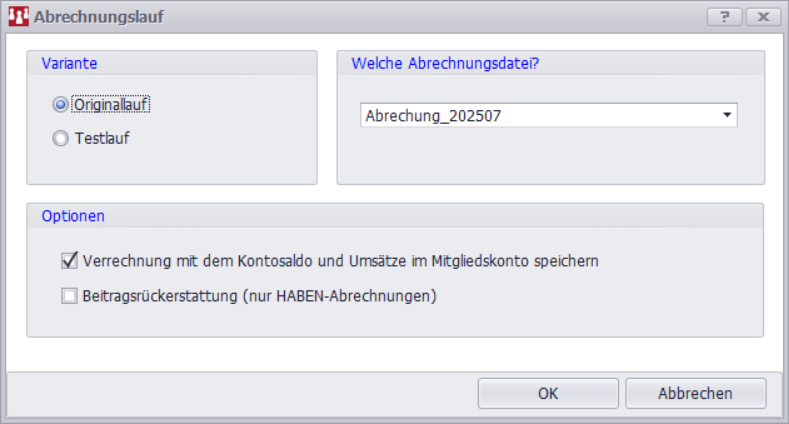Viewport: 789px width, 424px height.
Task: Open help with the question mark button
Action: click(x=724, y=17)
